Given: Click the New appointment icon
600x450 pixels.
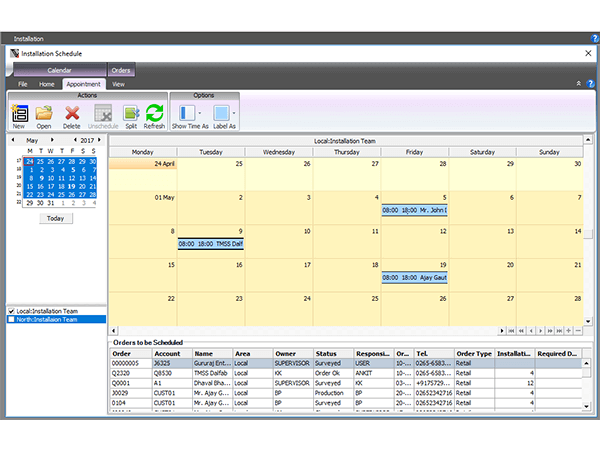Looking at the screenshot, I should tap(19, 115).
